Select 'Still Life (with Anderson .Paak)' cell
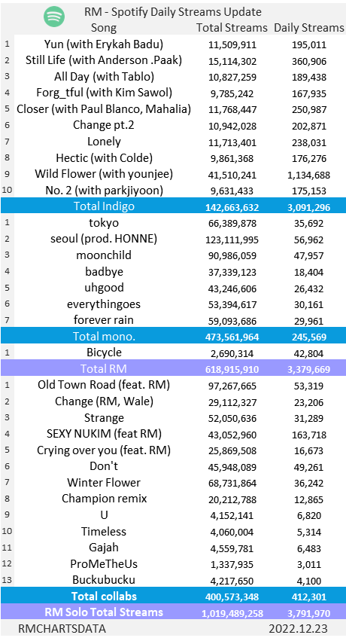Viewport: 346px width, 644px height. 104,60
